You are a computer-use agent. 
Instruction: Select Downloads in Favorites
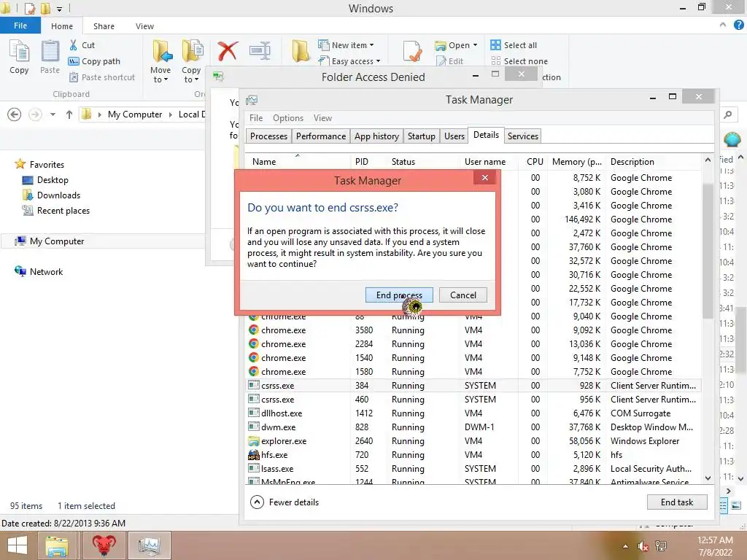coord(51,195)
